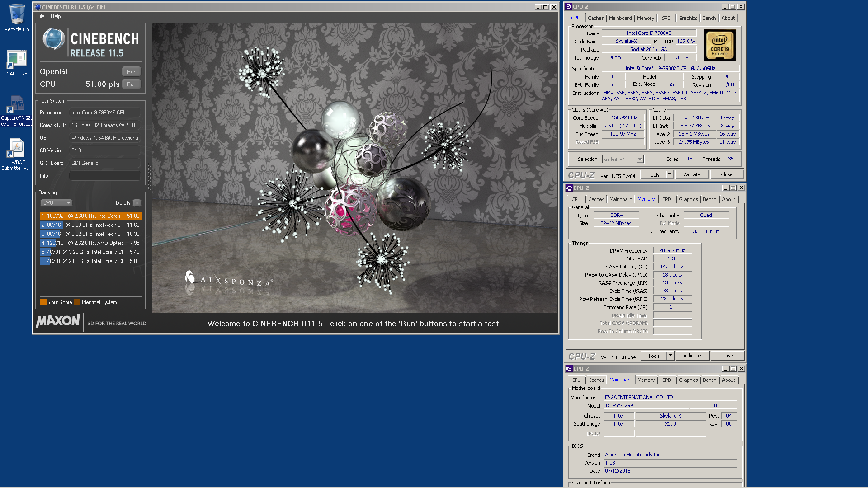Switch to Caches tab in Mainboard CPU-Z window
Image resolution: width=868 pixels, height=488 pixels.
coord(596,380)
